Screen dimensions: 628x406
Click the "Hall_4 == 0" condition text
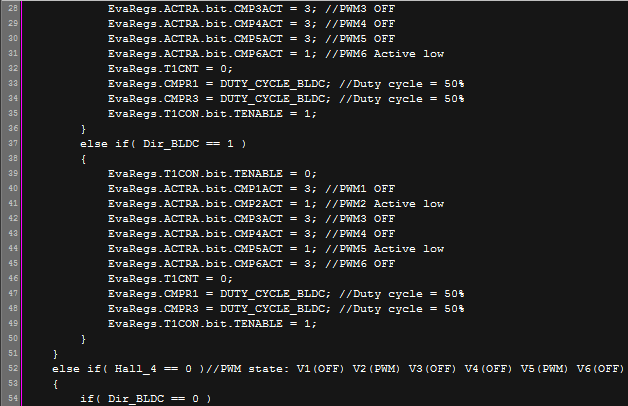pos(135,368)
